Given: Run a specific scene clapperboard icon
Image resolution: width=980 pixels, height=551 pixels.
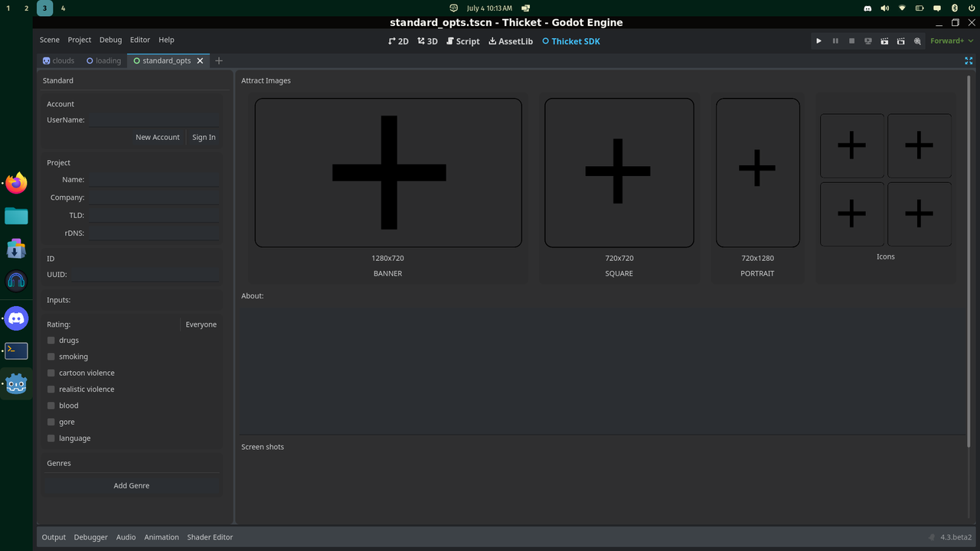Looking at the screenshot, I should (901, 41).
